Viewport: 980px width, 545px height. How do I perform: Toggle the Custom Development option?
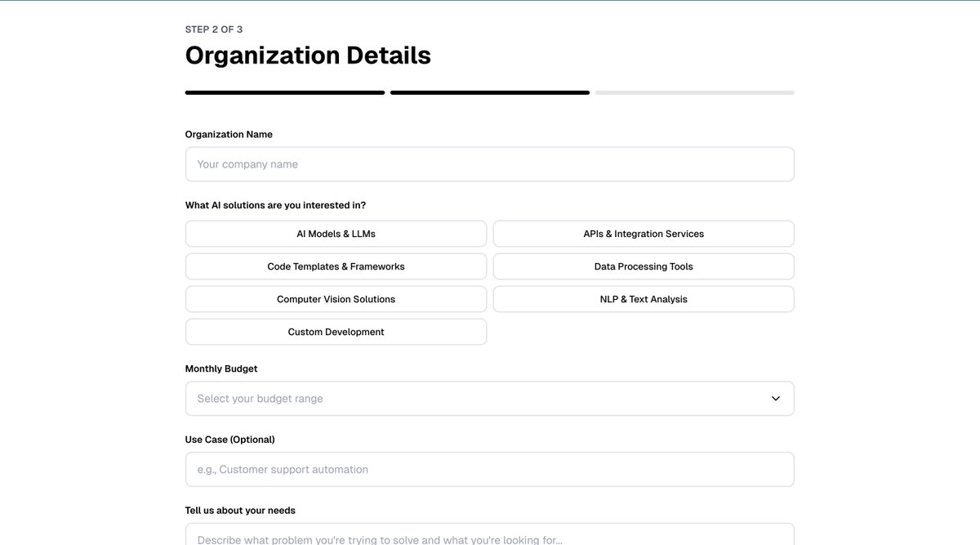pyautogui.click(x=336, y=332)
